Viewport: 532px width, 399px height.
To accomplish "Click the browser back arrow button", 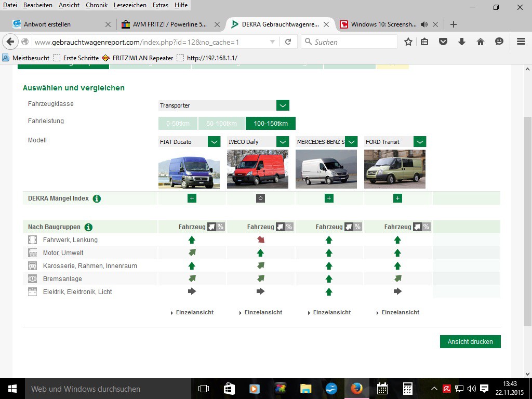I will click(10, 42).
